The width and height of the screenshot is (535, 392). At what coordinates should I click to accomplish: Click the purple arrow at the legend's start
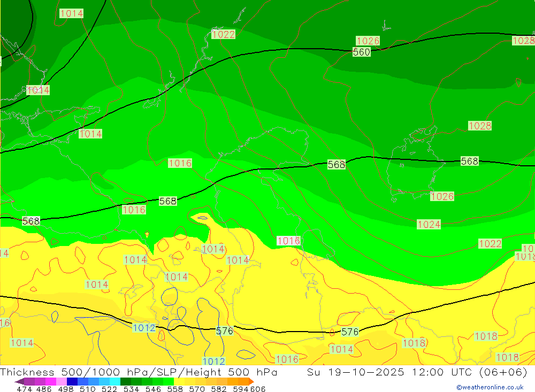point(19,381)
